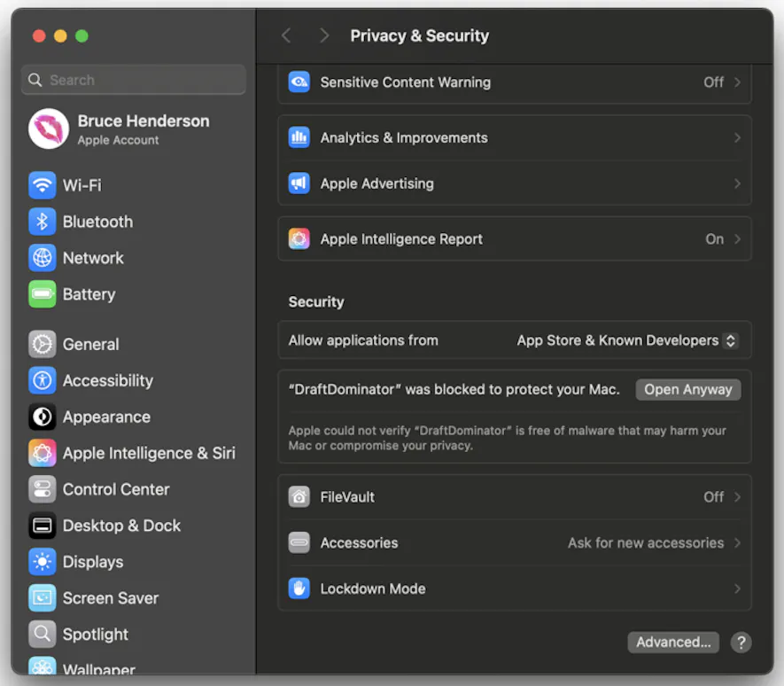
Task: Click Apple Intelligence Report On value
Action: [x=715, y=239]
